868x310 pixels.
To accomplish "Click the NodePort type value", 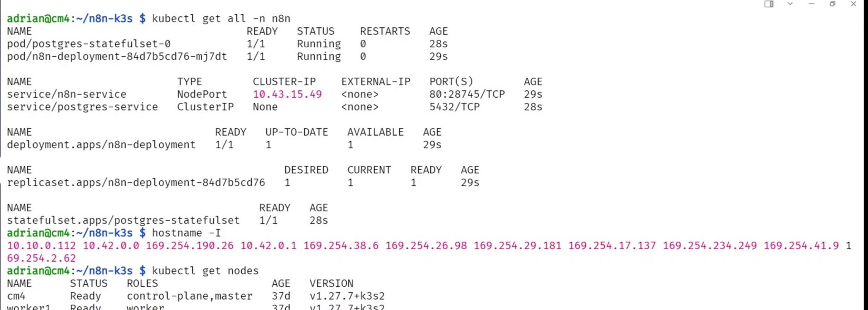I will pos(202,95).
